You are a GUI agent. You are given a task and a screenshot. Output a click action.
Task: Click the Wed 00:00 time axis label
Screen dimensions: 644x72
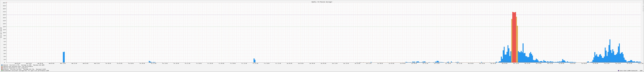(x=18, y=63)
